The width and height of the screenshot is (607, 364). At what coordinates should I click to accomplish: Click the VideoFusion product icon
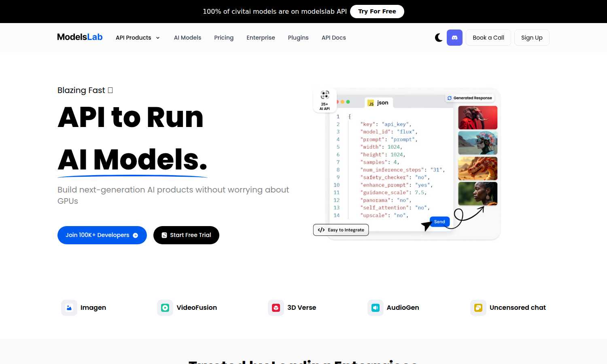coord(165,308)
